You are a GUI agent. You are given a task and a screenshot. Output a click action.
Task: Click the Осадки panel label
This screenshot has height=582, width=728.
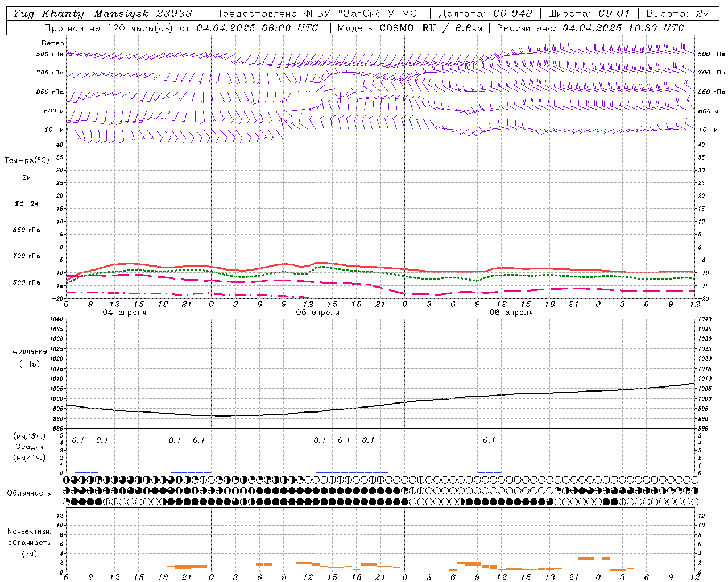(x=29, y=447)
